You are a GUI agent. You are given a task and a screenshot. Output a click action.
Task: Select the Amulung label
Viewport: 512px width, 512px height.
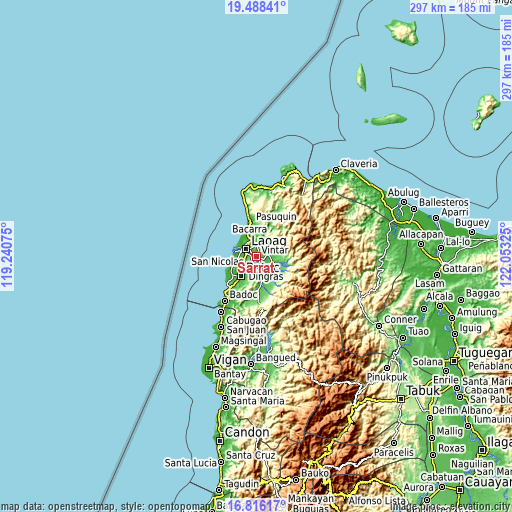pyautogui.click(x=477, y=312)
